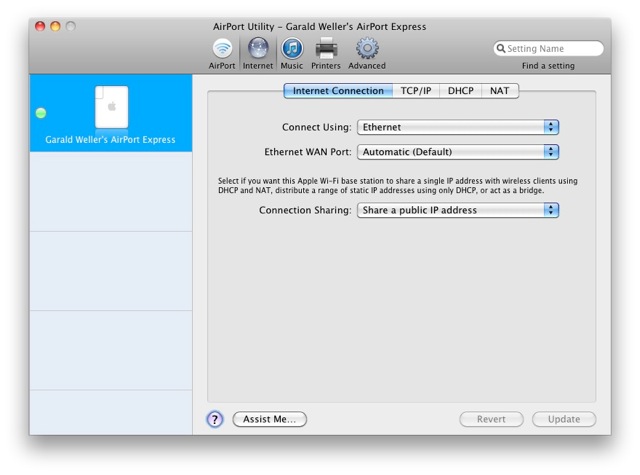640x475 pixels.
Task: Select the Internet globe toolbar icon
Action: pos(258,53)
